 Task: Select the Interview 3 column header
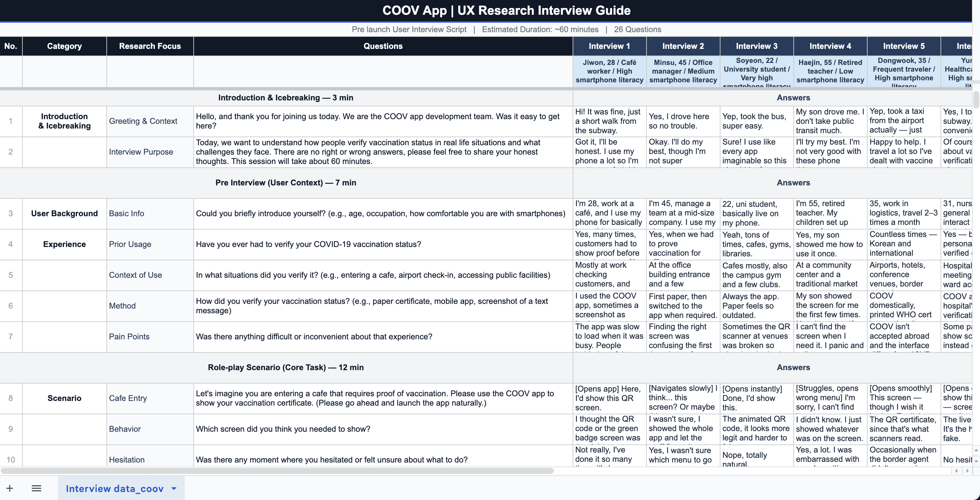tap(756, 46)
